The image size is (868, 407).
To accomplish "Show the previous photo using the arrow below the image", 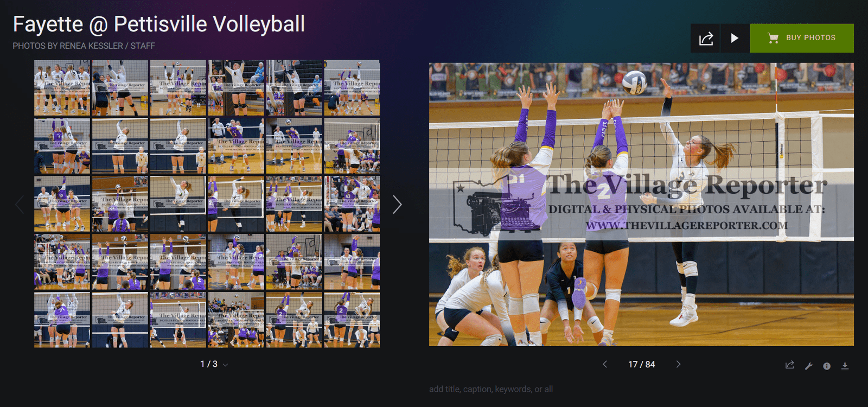I will 605,364.
